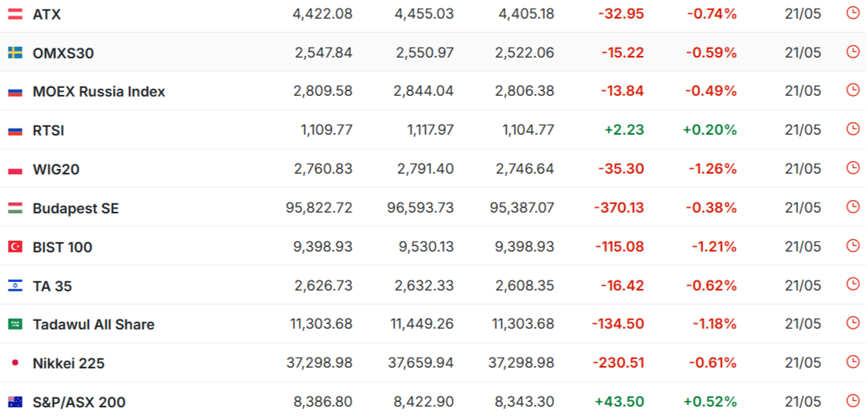Viewport: 868px width, 416px height.
Task: Click the clock icon in WIG20 row
Action: pyautogui.click(x=852, y=167)
